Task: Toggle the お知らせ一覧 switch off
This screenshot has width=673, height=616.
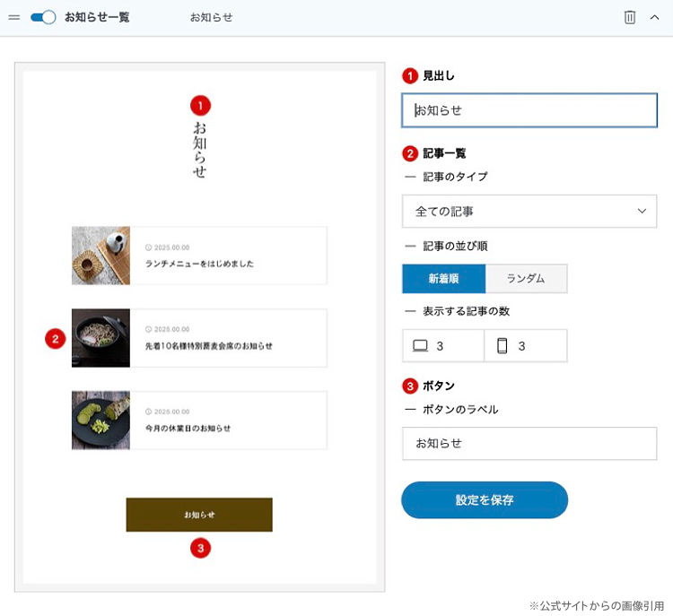Action: (x=43, y=17)
